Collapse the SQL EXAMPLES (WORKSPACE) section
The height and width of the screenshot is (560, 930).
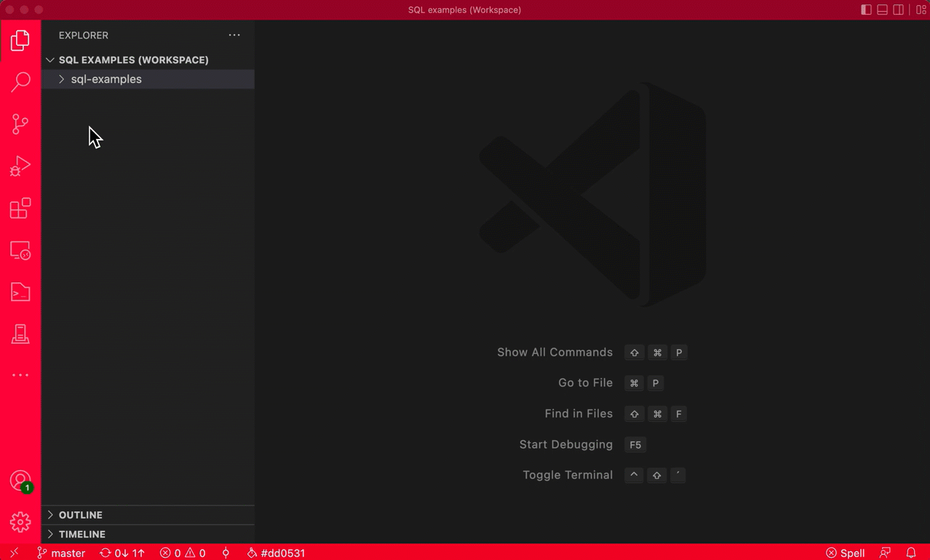(148, 60)
